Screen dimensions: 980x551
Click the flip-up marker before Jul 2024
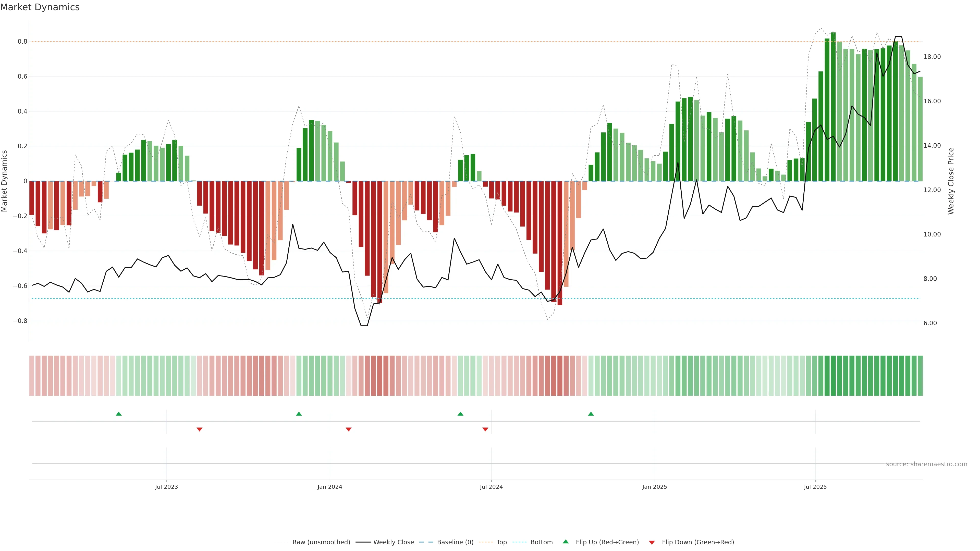460,414
